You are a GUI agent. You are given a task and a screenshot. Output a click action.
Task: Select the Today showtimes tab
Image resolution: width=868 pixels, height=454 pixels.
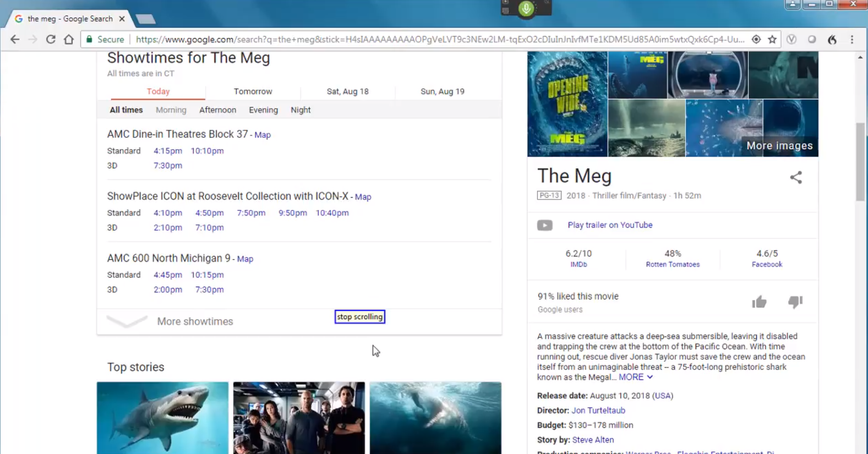coord(158,91)
